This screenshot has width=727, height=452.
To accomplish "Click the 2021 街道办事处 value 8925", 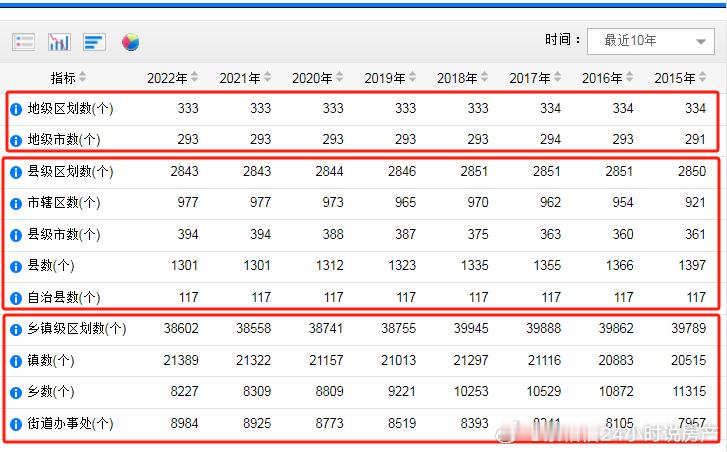I will (257, 423).
